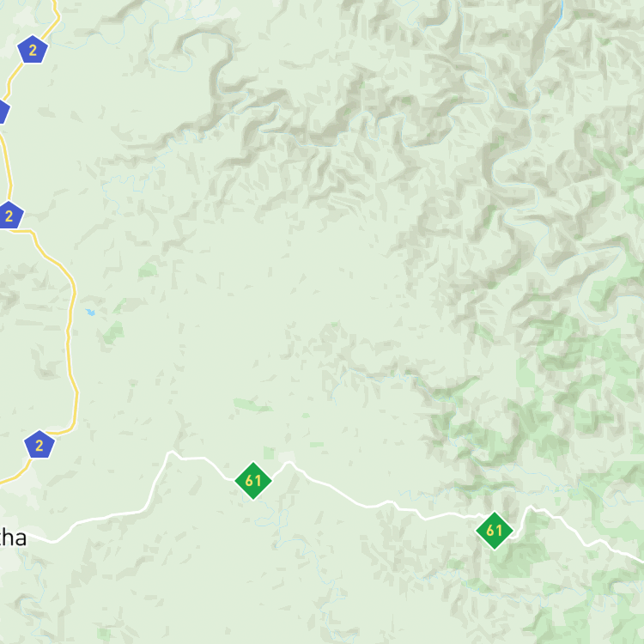
Task: Click the thick blue river segment at the top right
Action: [x=559, y=15]
